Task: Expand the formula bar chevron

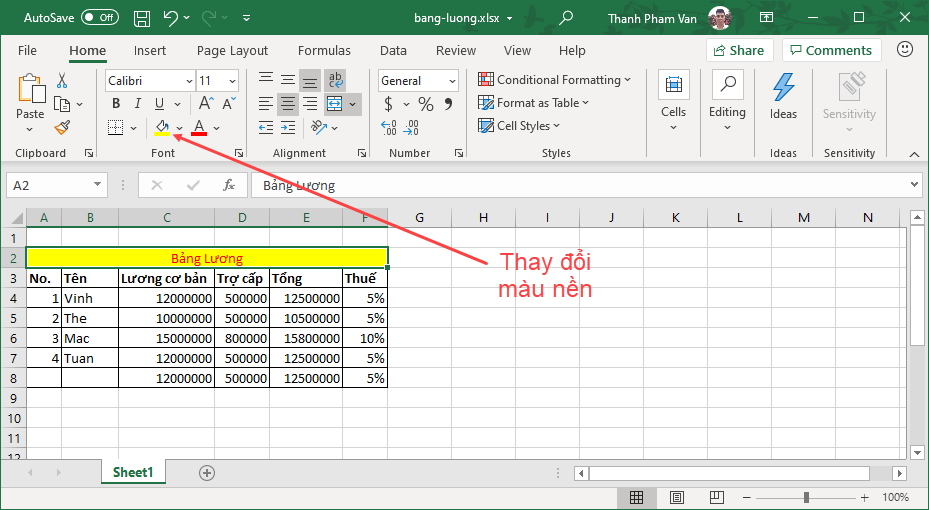Action: coord(914,185)
